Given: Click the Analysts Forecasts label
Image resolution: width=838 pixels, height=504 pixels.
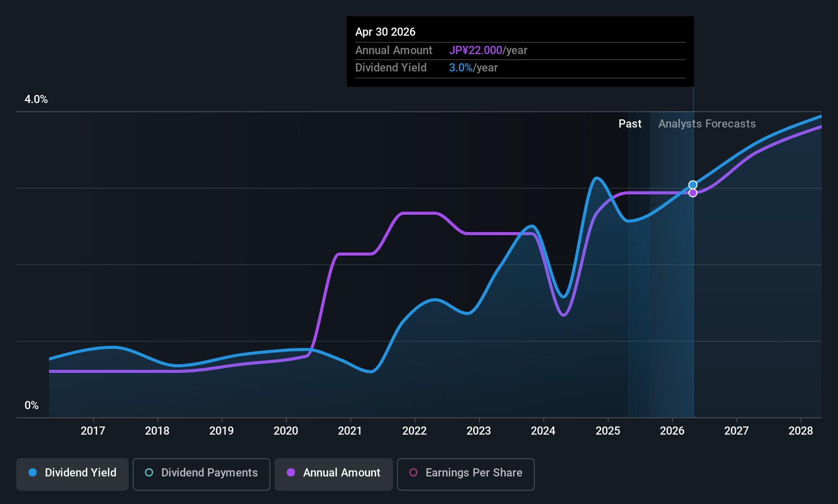Looking at the screenshot, I should pos(707,124).
